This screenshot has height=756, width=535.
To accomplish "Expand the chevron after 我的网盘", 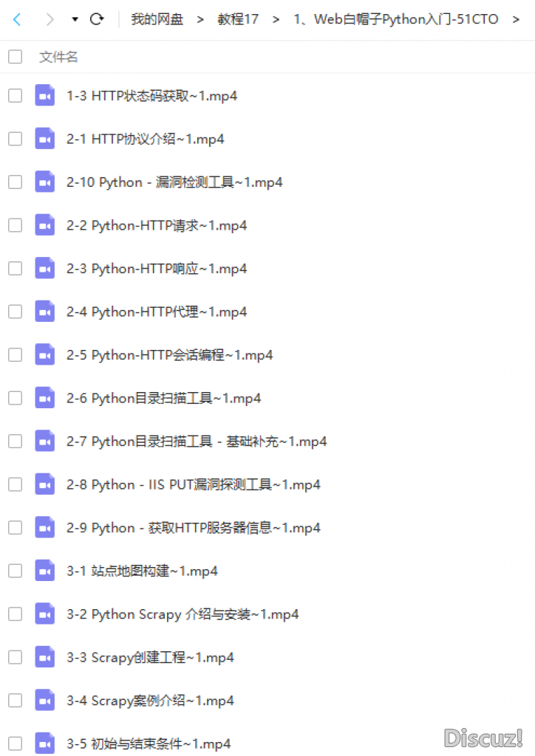I will tap(200, 19).
